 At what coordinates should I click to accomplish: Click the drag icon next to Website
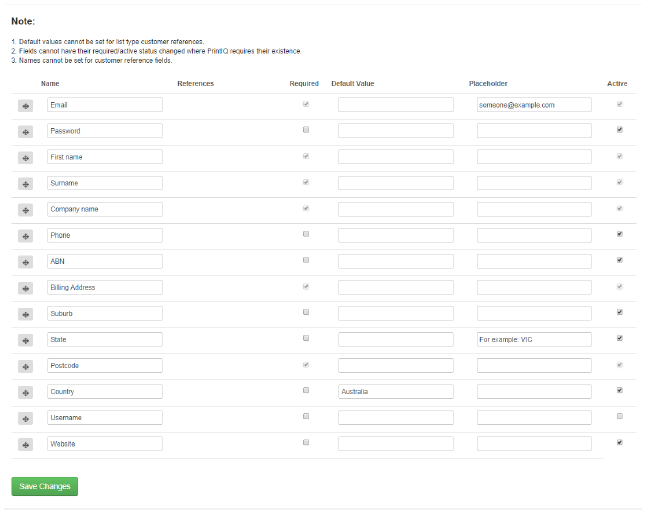25,445
